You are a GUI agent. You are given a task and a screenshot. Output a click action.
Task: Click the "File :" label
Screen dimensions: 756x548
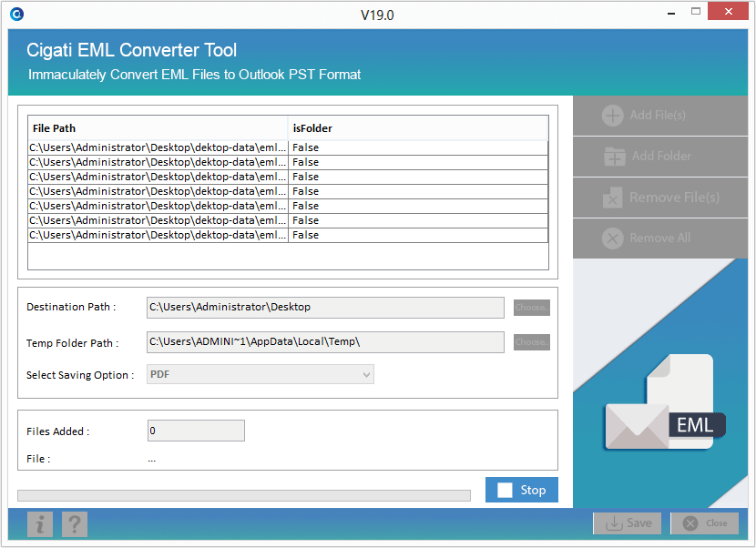[38, 459]
